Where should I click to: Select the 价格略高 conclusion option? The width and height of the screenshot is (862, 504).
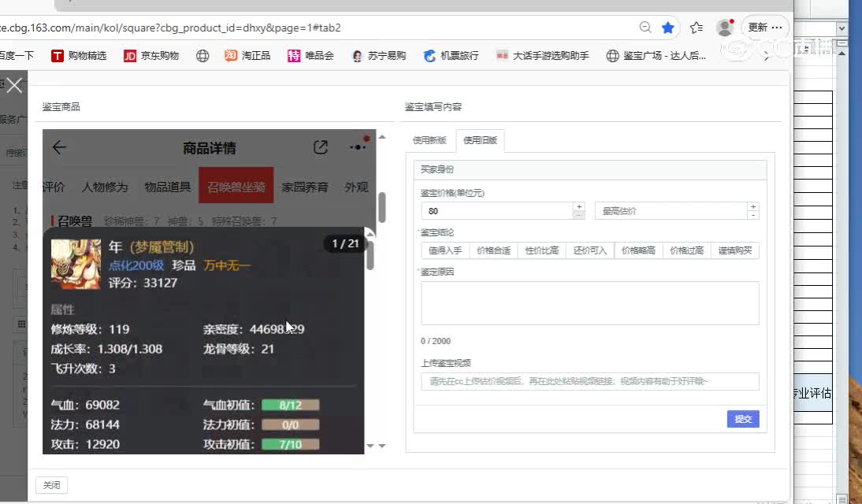coord(638,250)
